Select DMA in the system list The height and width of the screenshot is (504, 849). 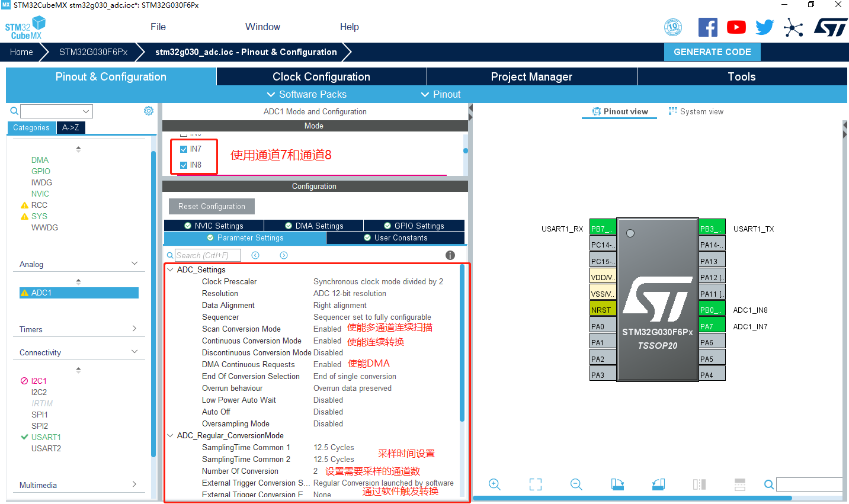[40, 160]
